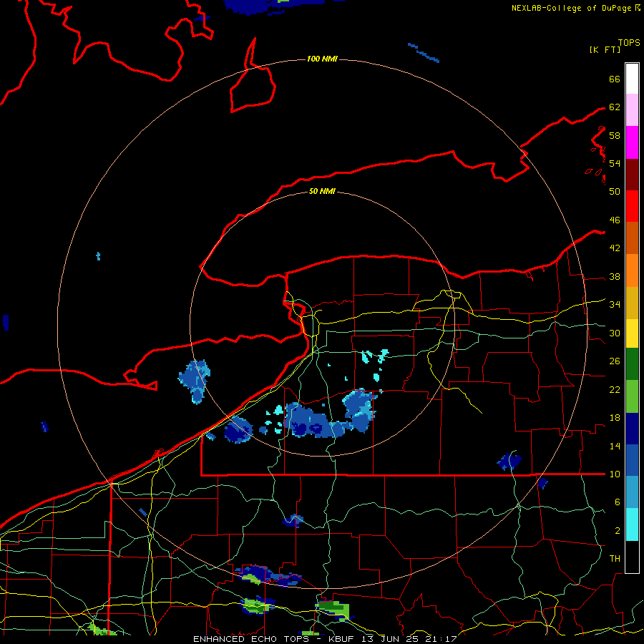Click the 66 legend value

pos(615,79)
